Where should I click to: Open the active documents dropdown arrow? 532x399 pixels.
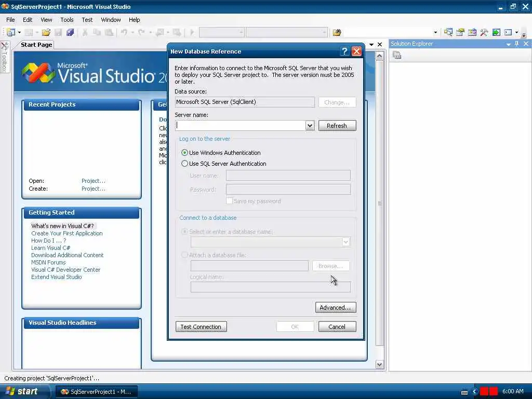[371, 45]
